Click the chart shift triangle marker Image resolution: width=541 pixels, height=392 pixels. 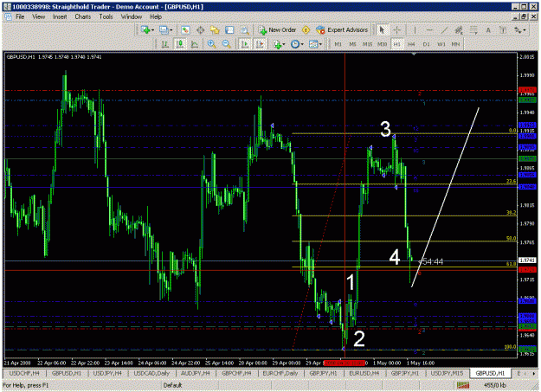click(414, 55)
